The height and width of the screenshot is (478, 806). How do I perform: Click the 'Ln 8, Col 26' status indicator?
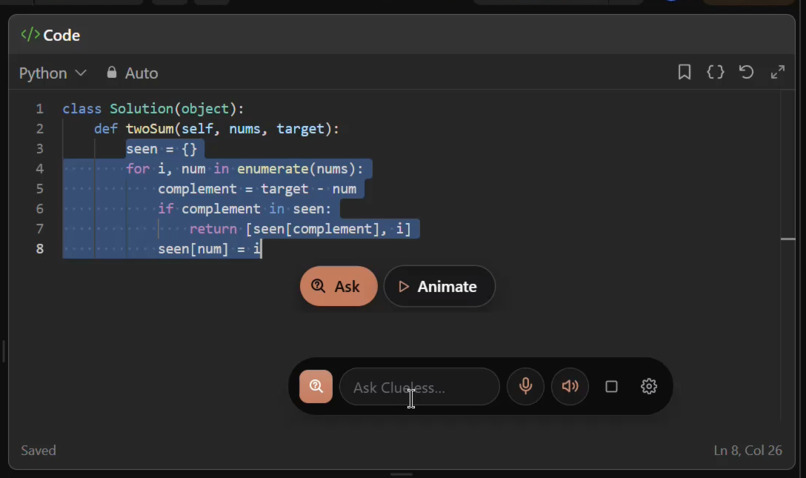click(748, 450)
